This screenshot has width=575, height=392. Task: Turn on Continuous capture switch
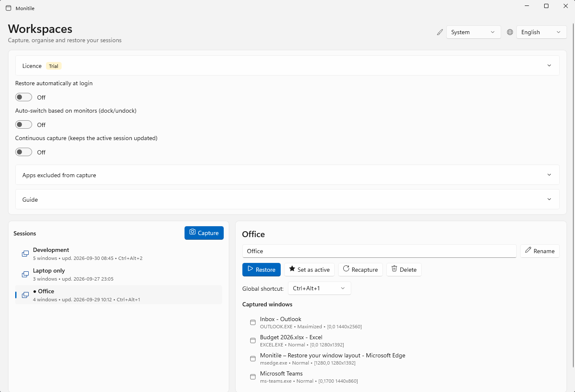pos(24,152)
